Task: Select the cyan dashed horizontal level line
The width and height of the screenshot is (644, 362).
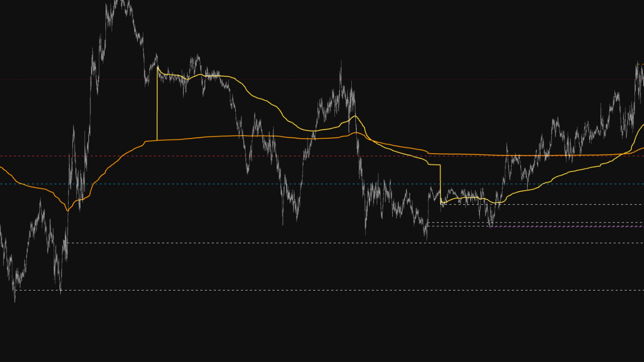Action: click(322, 184)
